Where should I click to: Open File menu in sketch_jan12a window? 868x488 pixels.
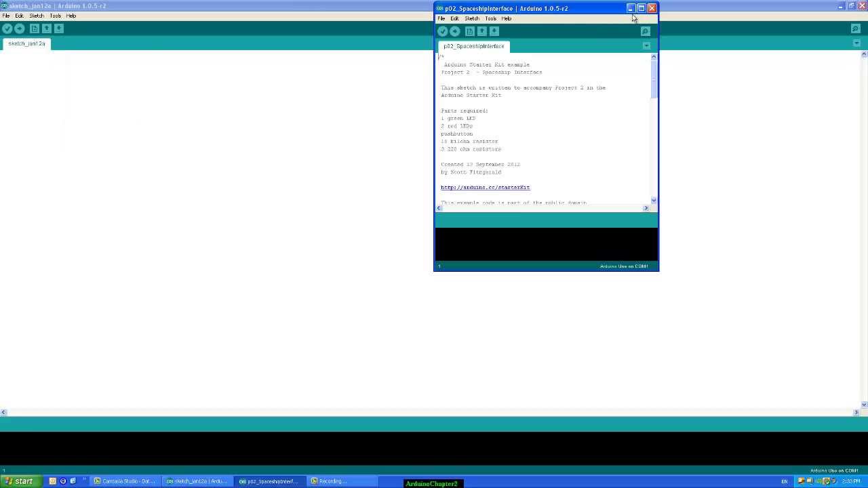(5, 16)
